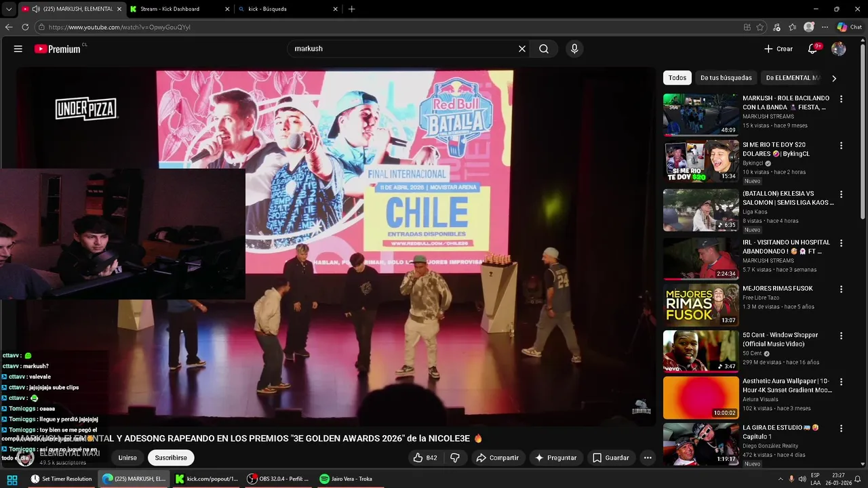Viewport: 868px width, 488px height.
Task: Open the Liga Kaos channel name
Action: (x=755, y=211)
